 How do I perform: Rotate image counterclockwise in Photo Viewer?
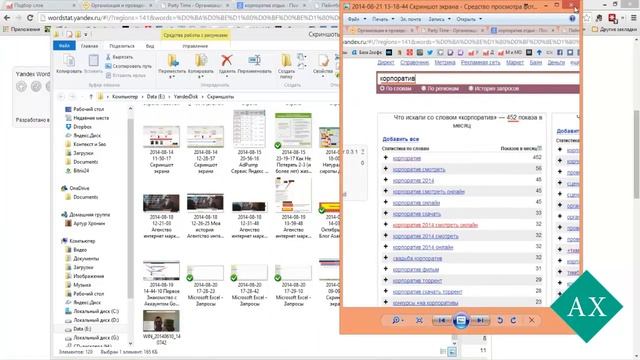pos(500,321)
